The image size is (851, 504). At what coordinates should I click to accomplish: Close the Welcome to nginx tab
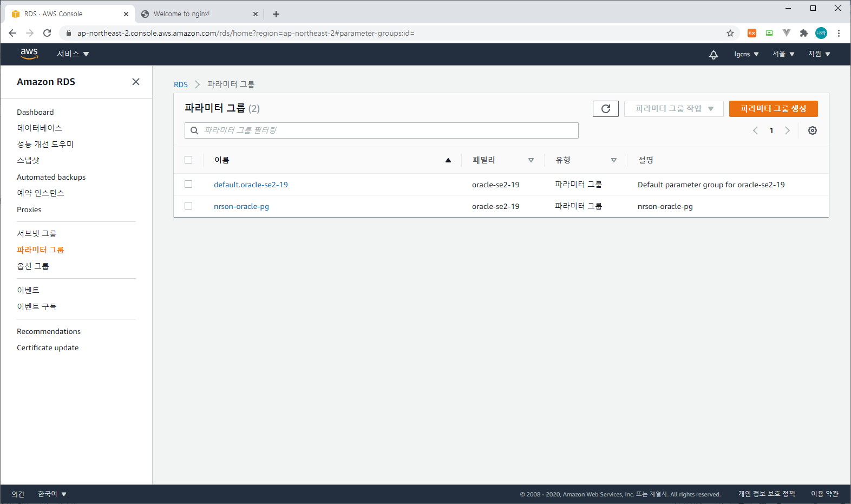(x=256, y=14)
